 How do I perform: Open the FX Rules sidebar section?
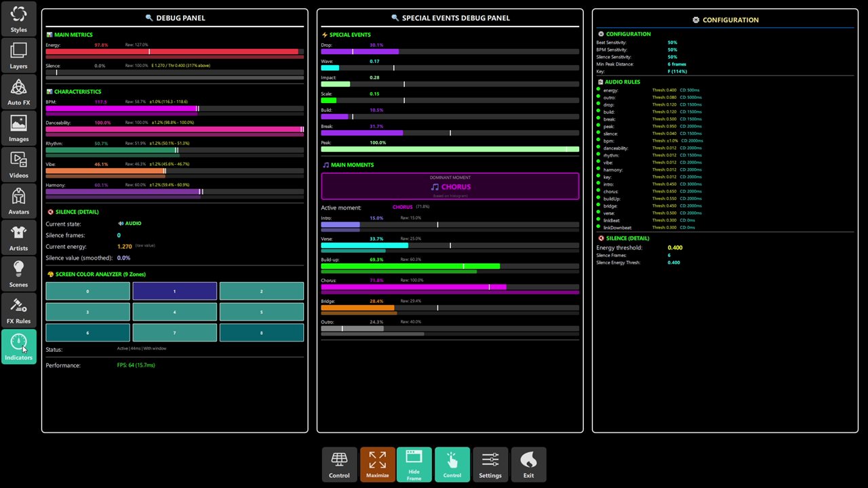tap(18, 310)
